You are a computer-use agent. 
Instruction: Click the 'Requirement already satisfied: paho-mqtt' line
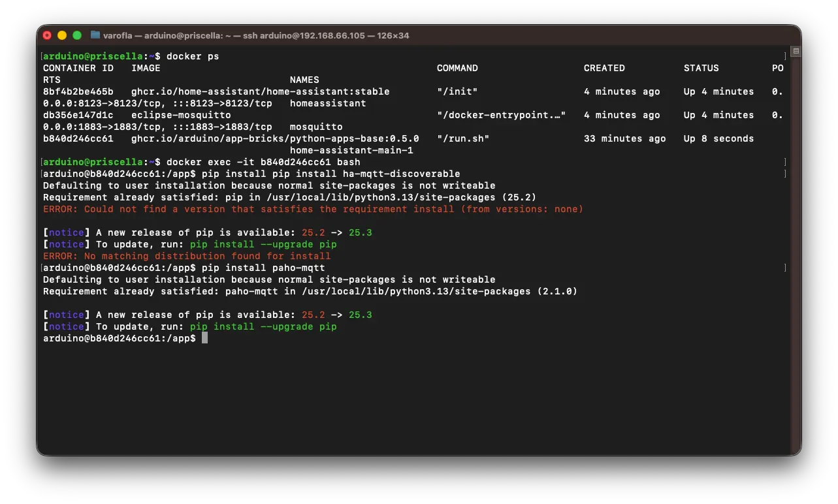[310, 291]
